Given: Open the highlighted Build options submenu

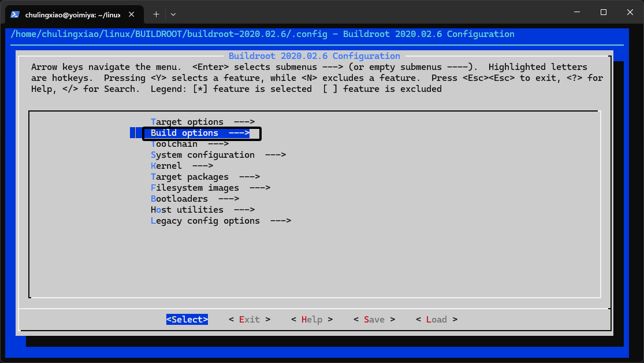Looking at the screenshot, I should click(200, 133).
